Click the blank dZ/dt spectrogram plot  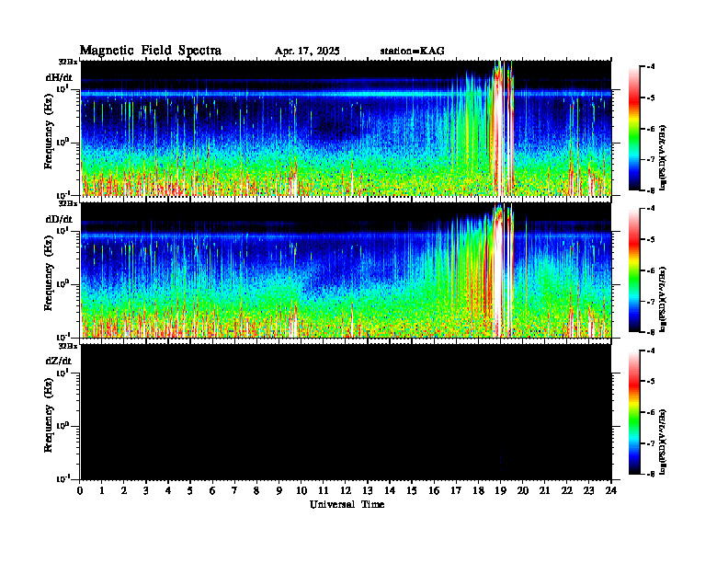click(x=346, y=412)
